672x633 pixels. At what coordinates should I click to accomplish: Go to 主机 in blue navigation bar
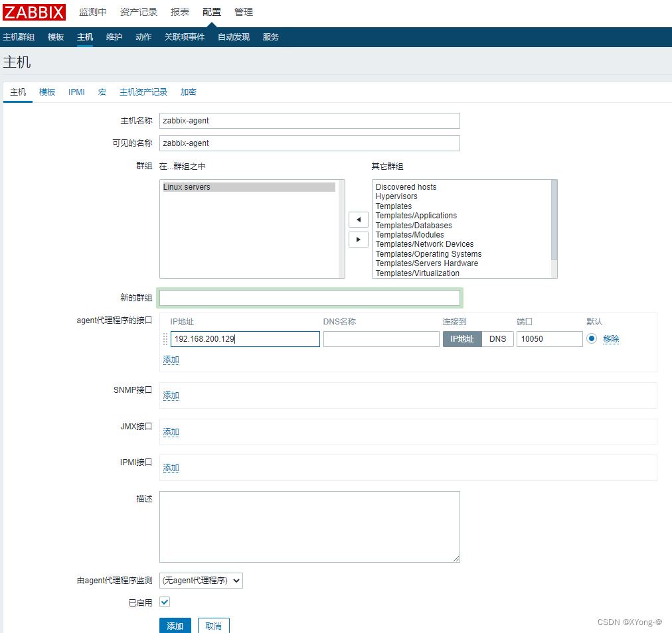(x=85, y=37)
